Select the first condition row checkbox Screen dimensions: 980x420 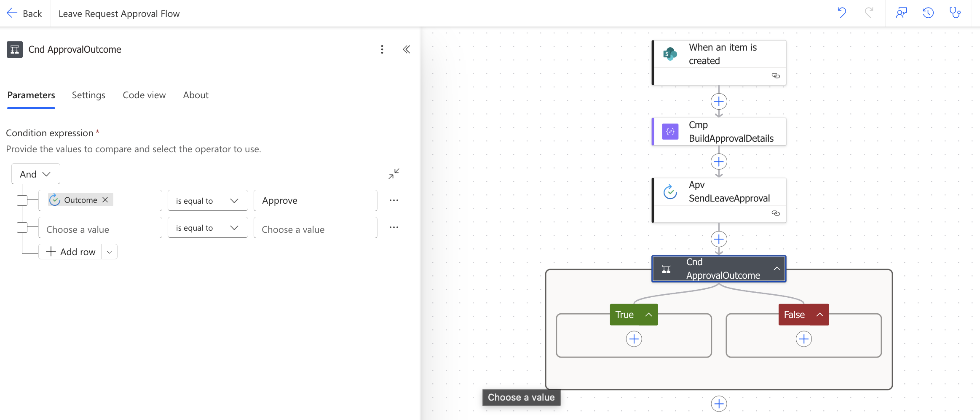pyautogui.click(x=22, y=200)
